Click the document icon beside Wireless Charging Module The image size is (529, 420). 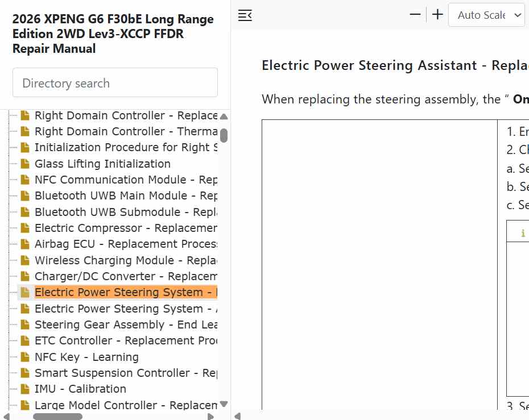pos(25,260)
